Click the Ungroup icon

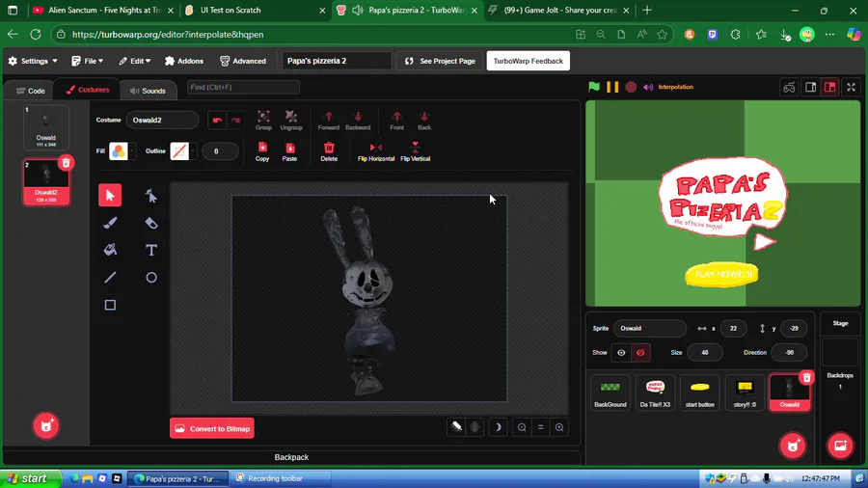click(291, 120)
